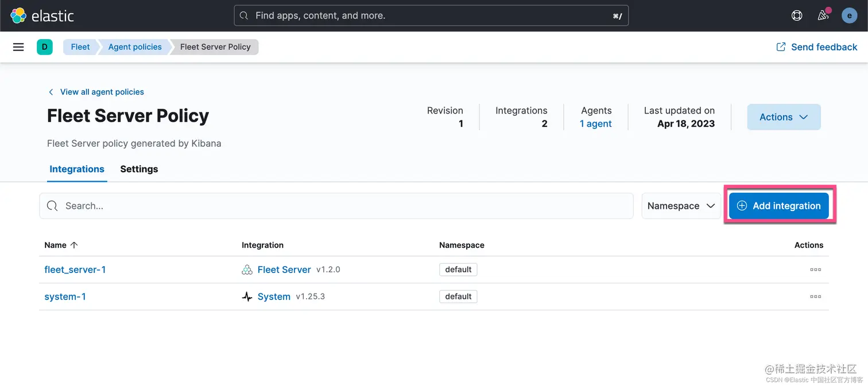Viewport: 868px width, 386px height.
Task: Sort by the Name column arrow
Action: point(73,245)
